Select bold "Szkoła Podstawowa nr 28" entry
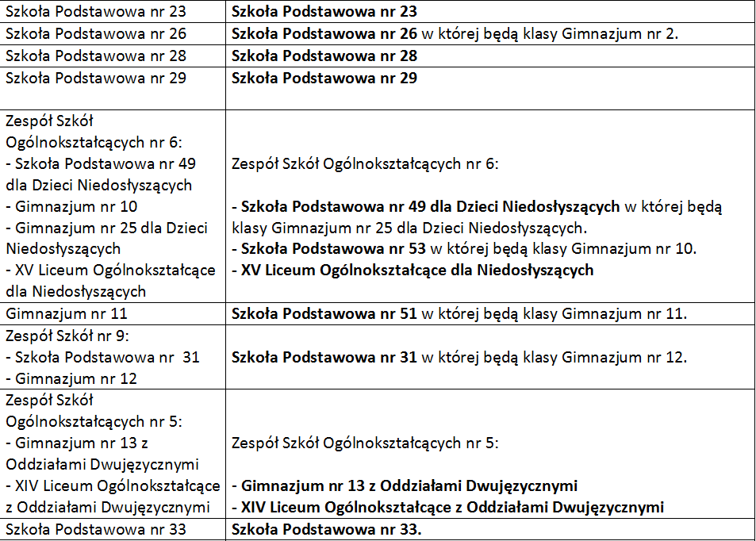The height and width of the screenshot is (541, 756). [324, 56]
